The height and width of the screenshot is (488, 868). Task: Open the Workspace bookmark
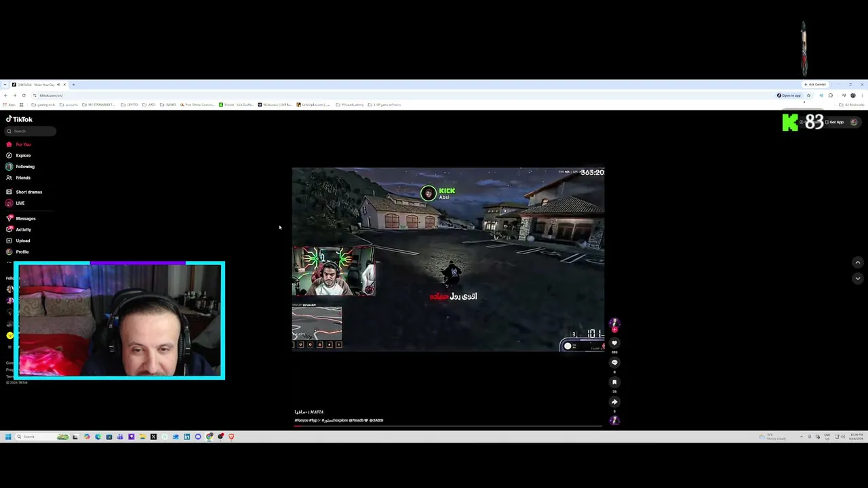(x=275, y=105)
